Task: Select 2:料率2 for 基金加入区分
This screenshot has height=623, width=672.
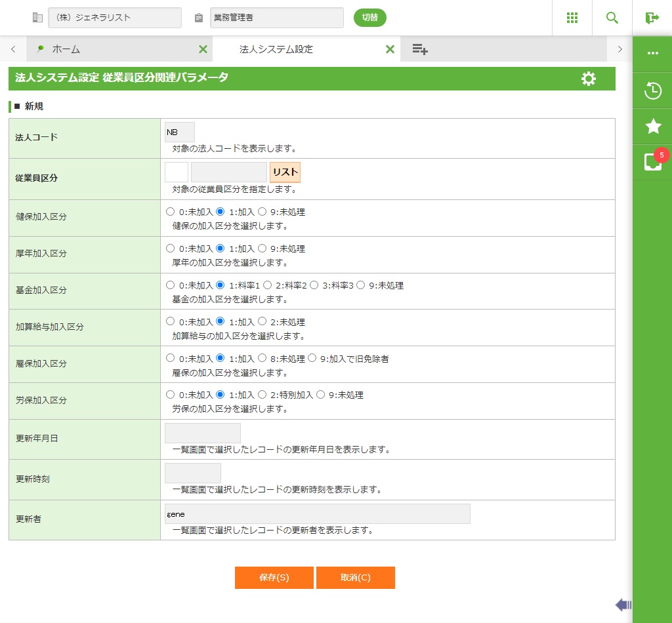Action: (268, 285)
